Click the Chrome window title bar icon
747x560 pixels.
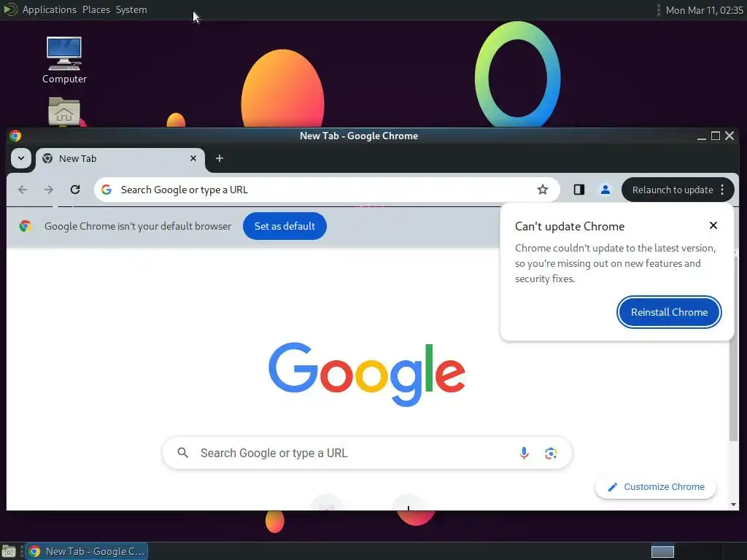click(15, 136)
